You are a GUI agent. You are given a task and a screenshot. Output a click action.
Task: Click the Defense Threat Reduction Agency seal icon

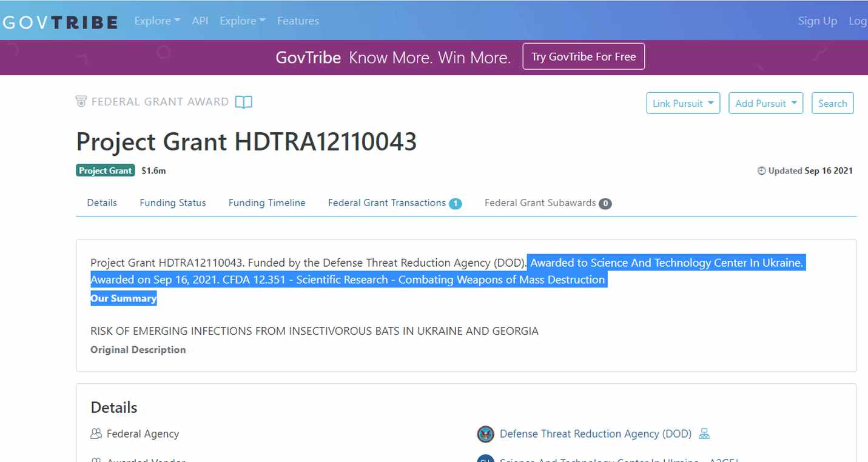(x=485, y=434)
